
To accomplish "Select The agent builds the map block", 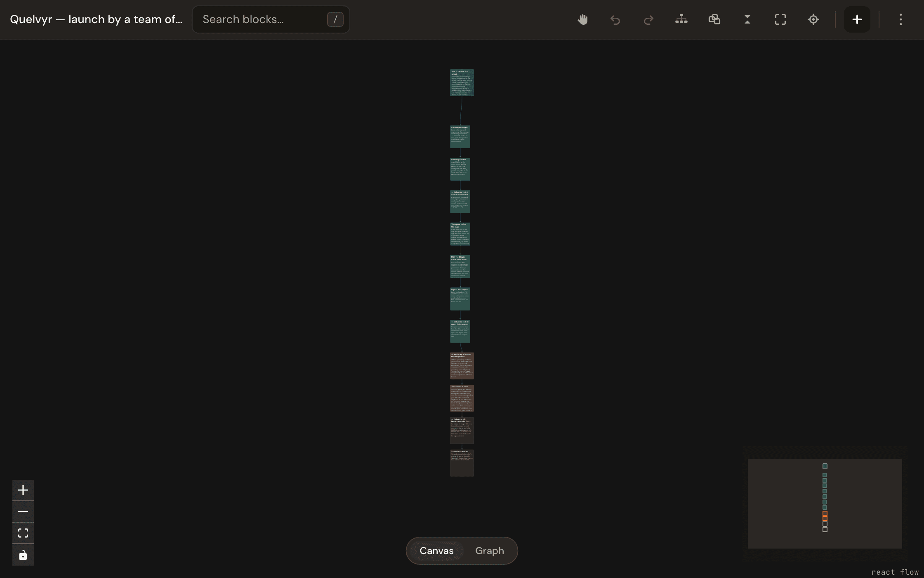I will pyautogui.click(x=460, y=234).
